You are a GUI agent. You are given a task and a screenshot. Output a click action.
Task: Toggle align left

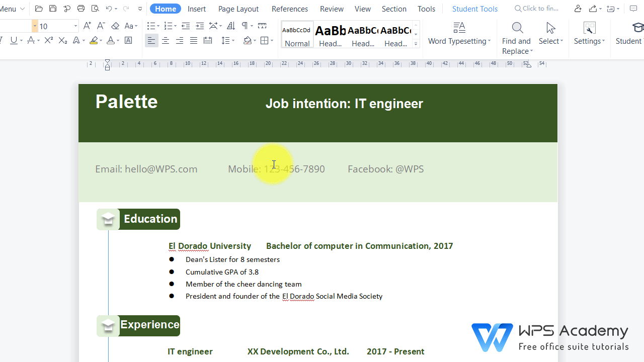(x=151, y=41)
